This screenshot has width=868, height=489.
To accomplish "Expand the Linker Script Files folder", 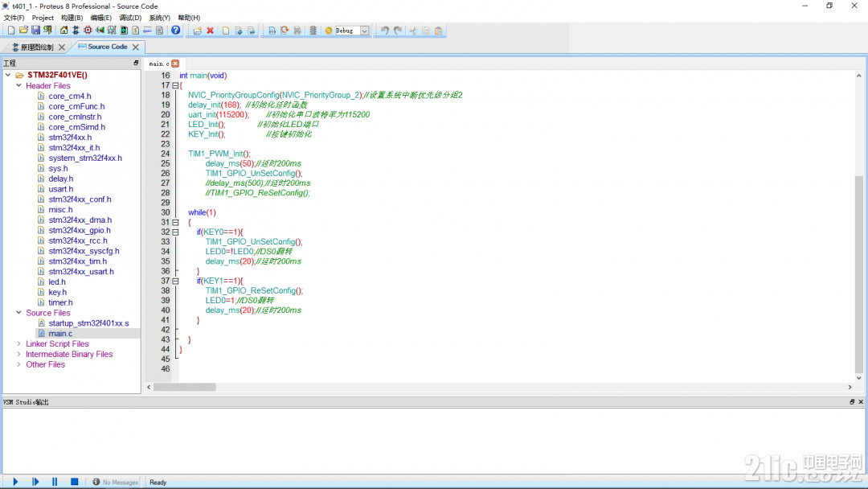I will [18, 343].
